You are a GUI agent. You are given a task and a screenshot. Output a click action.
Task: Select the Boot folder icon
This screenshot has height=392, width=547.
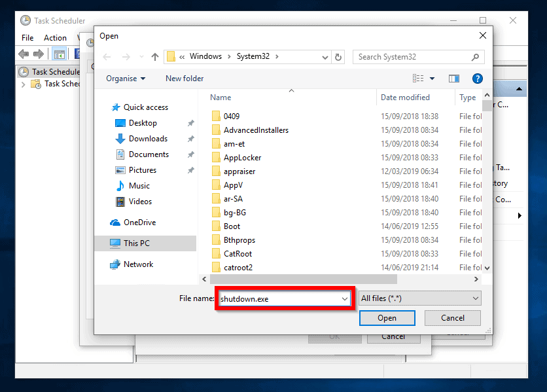point(217,226)
